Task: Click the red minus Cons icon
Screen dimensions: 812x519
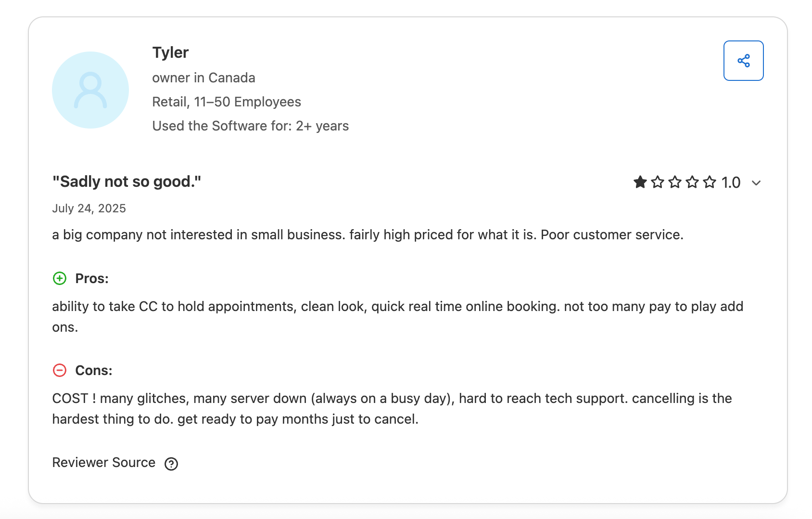Action: click(60, 370)
